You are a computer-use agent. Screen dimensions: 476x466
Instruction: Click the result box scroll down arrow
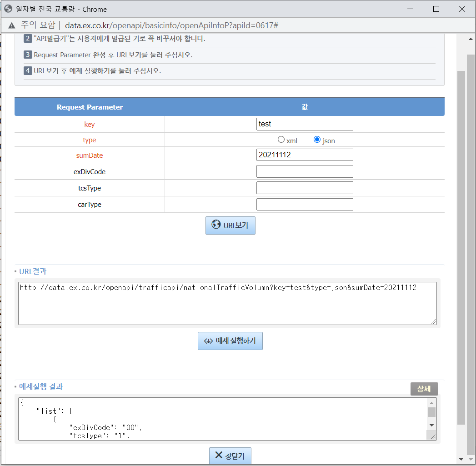pyautogui.click(x=431, y=426)
